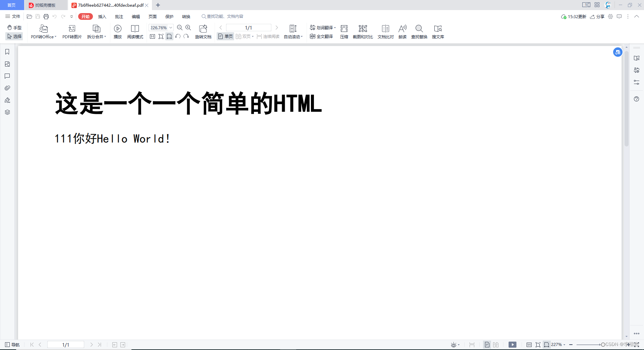The image size is (644, 350).
Task: Open screenshot and compare tool
Action: click(x=363, y=32)
